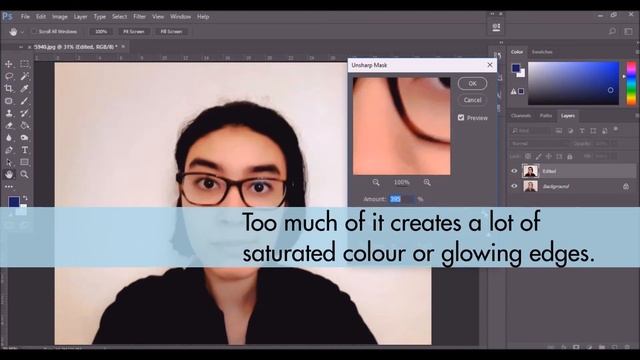Viewport: 640px width, 360px height.
Task: Open the workspace switcher icon
Action: [x=628, y=31]
